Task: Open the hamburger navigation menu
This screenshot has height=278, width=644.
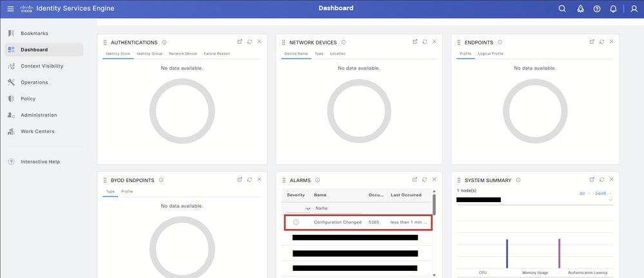Action: [10, 8]
